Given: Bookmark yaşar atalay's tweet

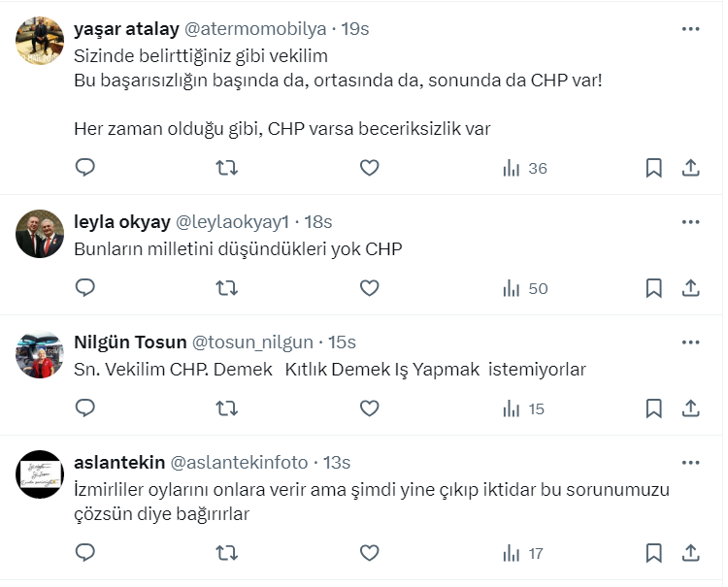Looking at the screenshot, I should click(654, 168).
